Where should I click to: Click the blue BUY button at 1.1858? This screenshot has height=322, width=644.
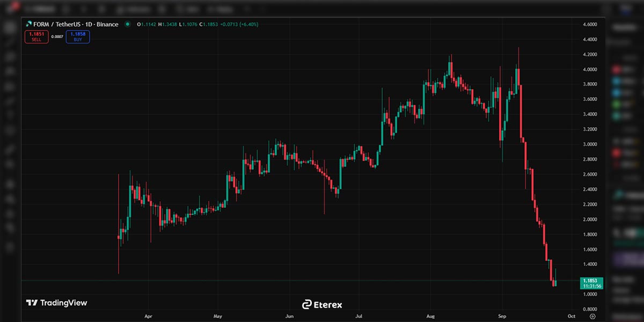pyautogui.click(x=78, y=36)
